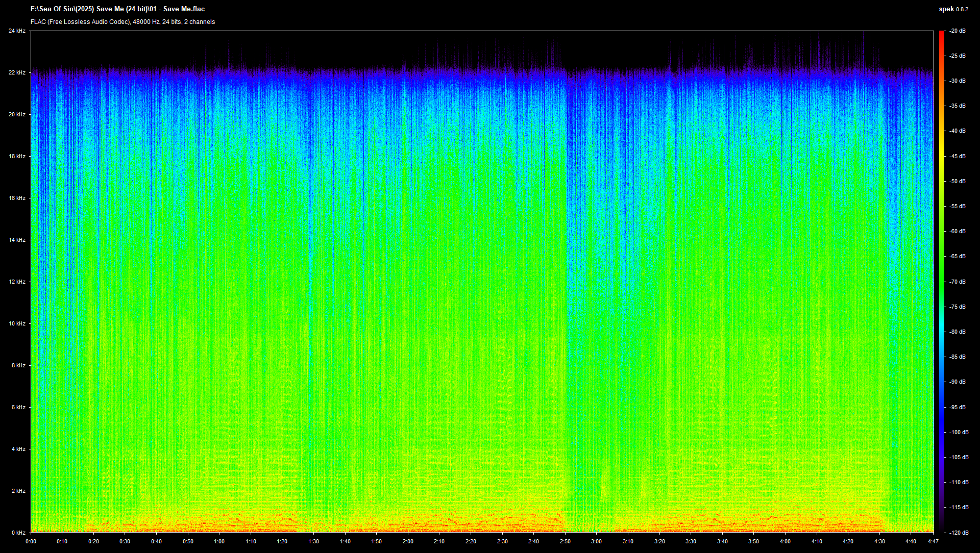
Task: Click the FLAC codec information line
Action: pyautogui.click(x=122, y=22)
